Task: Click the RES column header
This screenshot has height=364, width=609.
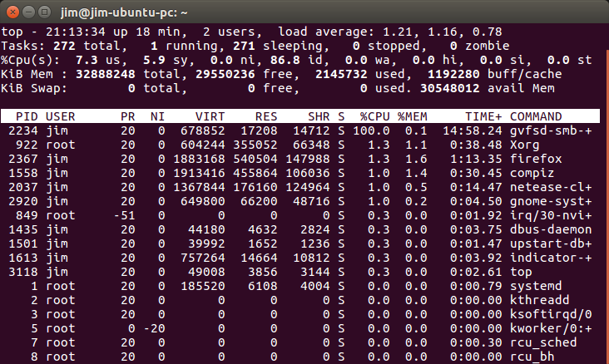Action: 266,116
